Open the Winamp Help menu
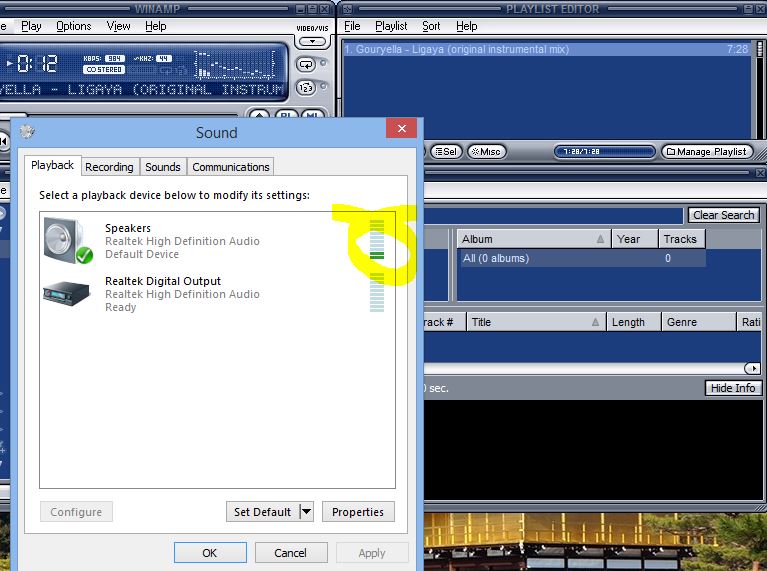The height and width of the screenshot is (571, 767). (156, 26)
